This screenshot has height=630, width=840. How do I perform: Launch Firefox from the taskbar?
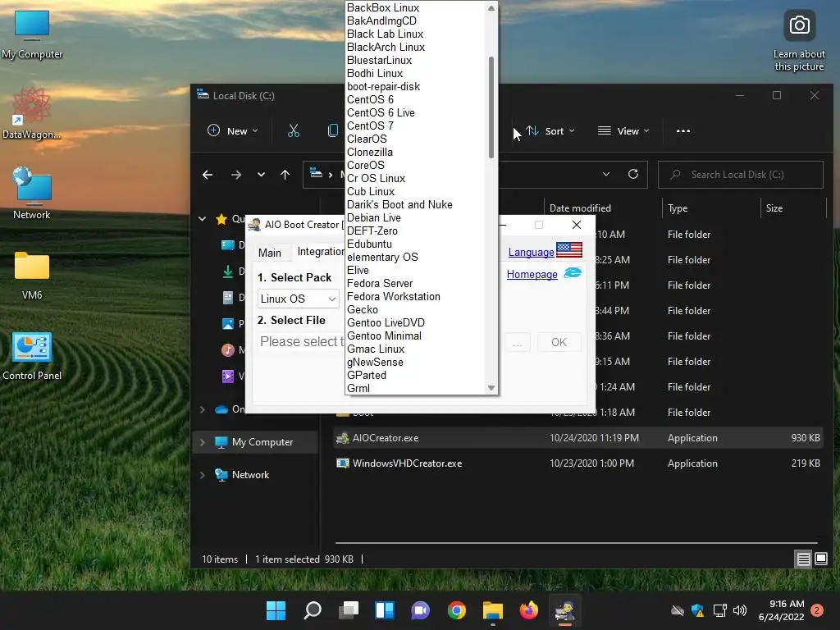tap(529, 610)
